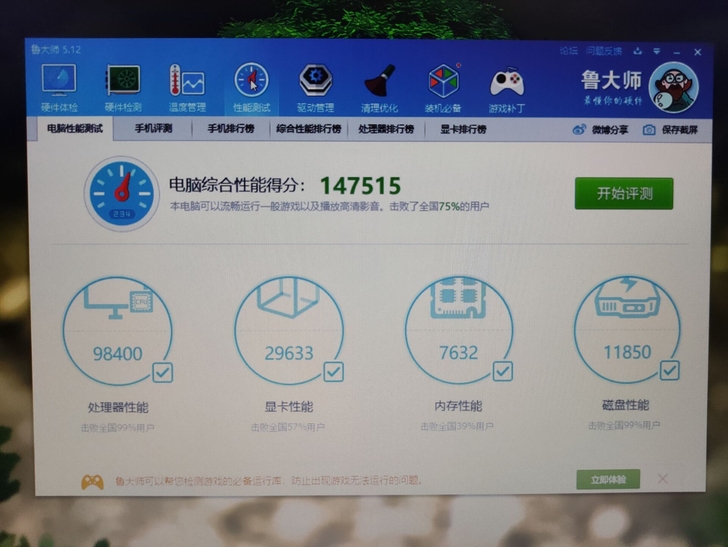Screen dimensions: 728x547
Task: Click the 磁盘性能 label
Action: [x=625, y=405]
